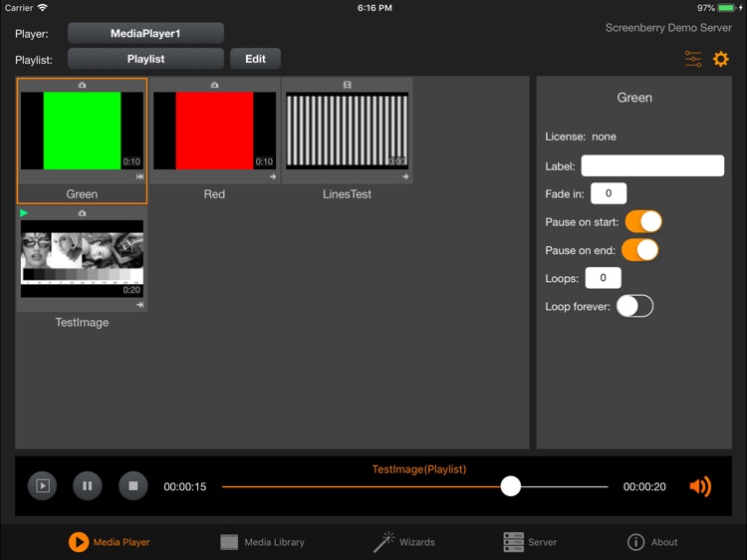
Task: Toggle Pause on start switch
Action: pyautogui.click(x=643, y=221)
